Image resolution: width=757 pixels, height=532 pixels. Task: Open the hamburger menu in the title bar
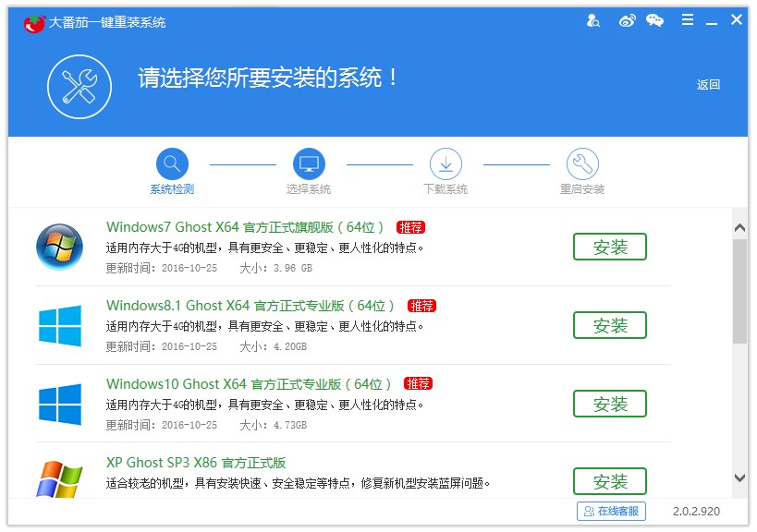tap(687, 18)
